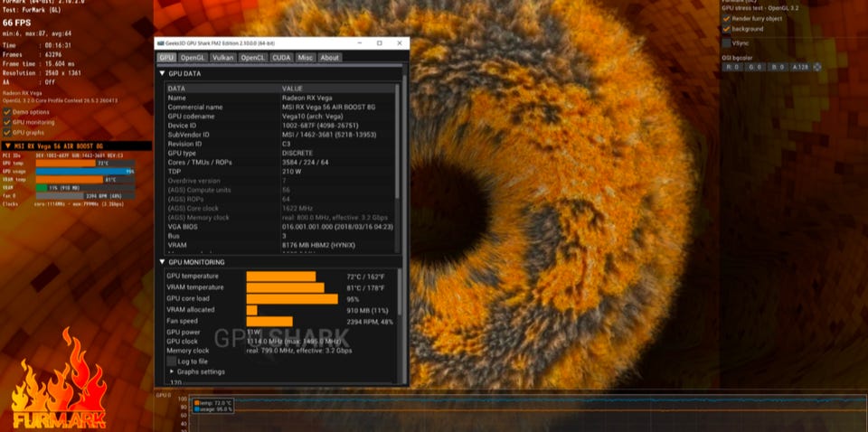Collapse the MSI RX Vega 56 header
This screenshot has height=432, width=868.
(8, 146)
